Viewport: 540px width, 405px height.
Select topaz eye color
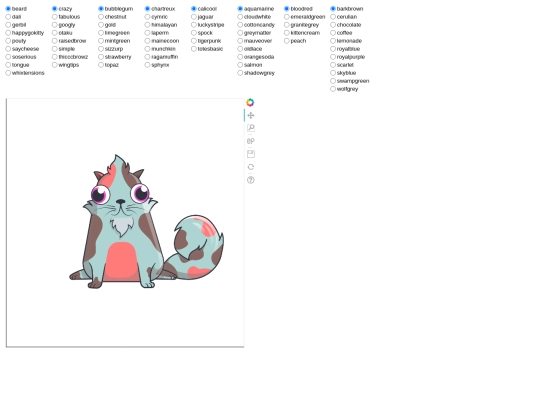tap(101, 65)
